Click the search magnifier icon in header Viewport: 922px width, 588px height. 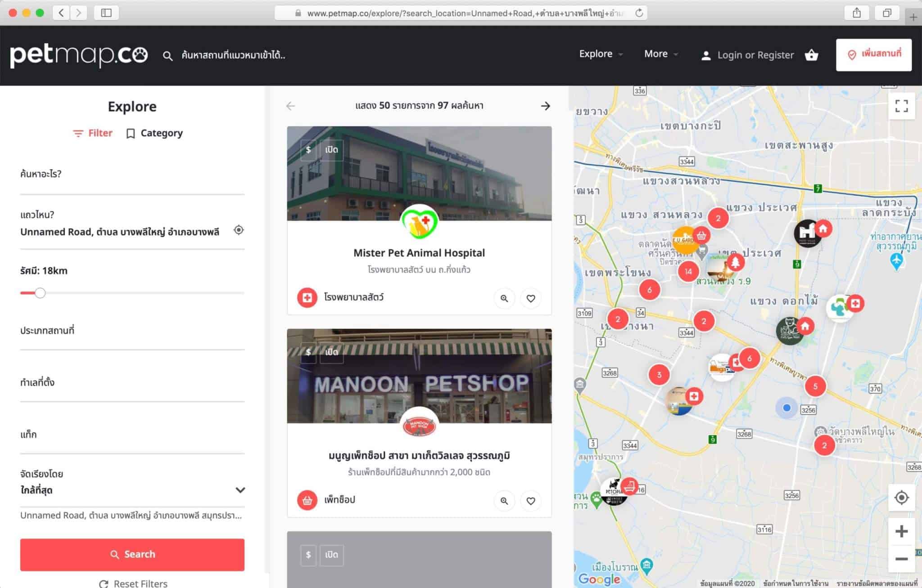click(x=167, y=56)
